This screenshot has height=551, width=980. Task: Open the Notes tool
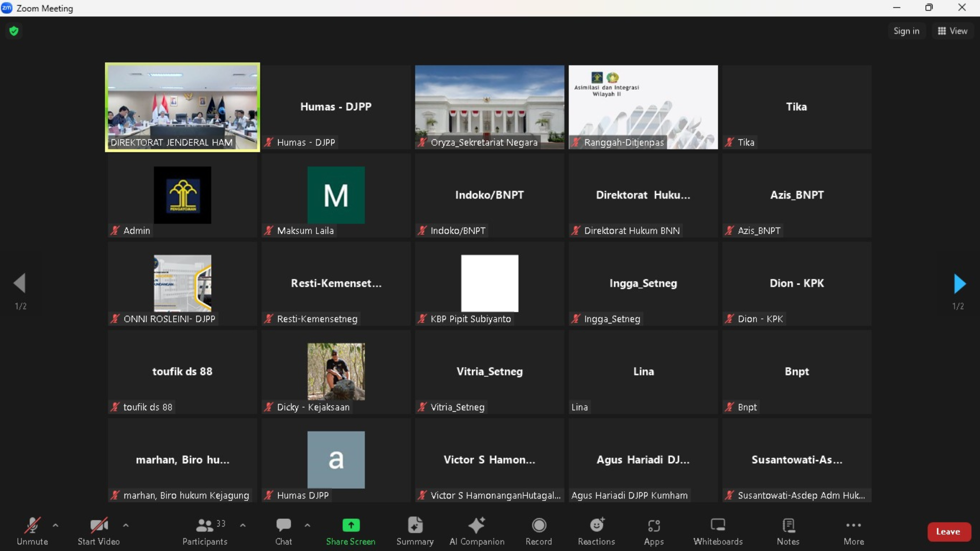point(788,531)
